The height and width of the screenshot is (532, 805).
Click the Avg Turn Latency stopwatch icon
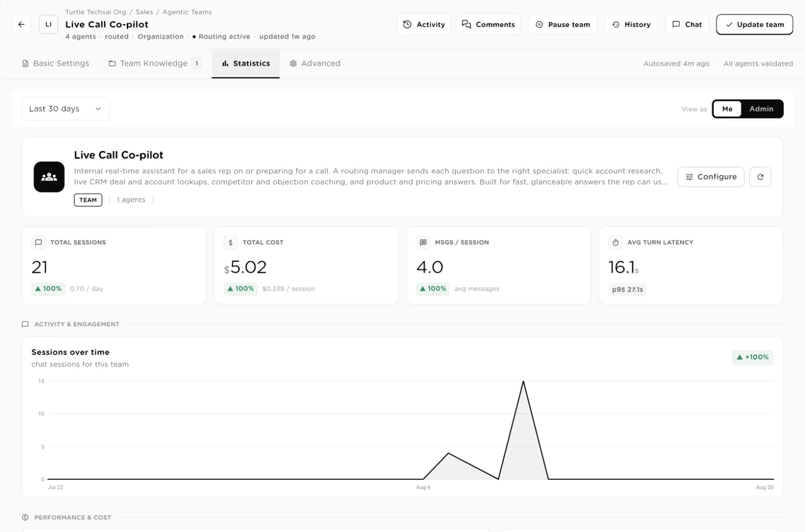click(615, 242)
